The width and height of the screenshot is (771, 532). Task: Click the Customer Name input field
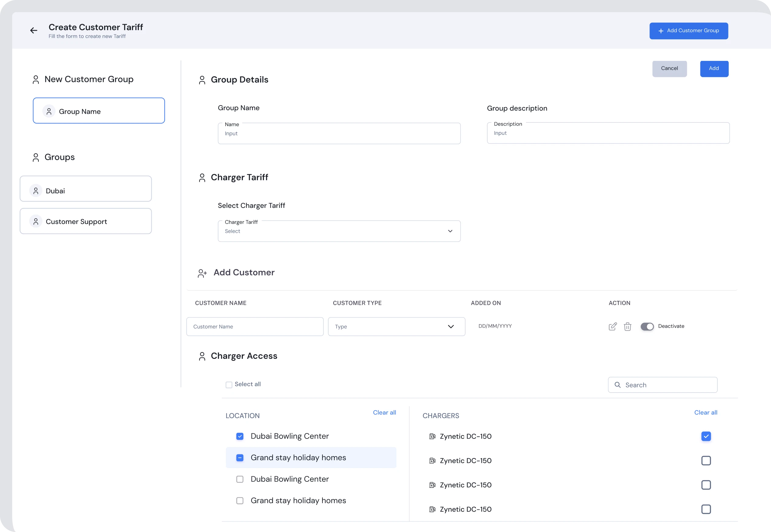pos(255,326)
